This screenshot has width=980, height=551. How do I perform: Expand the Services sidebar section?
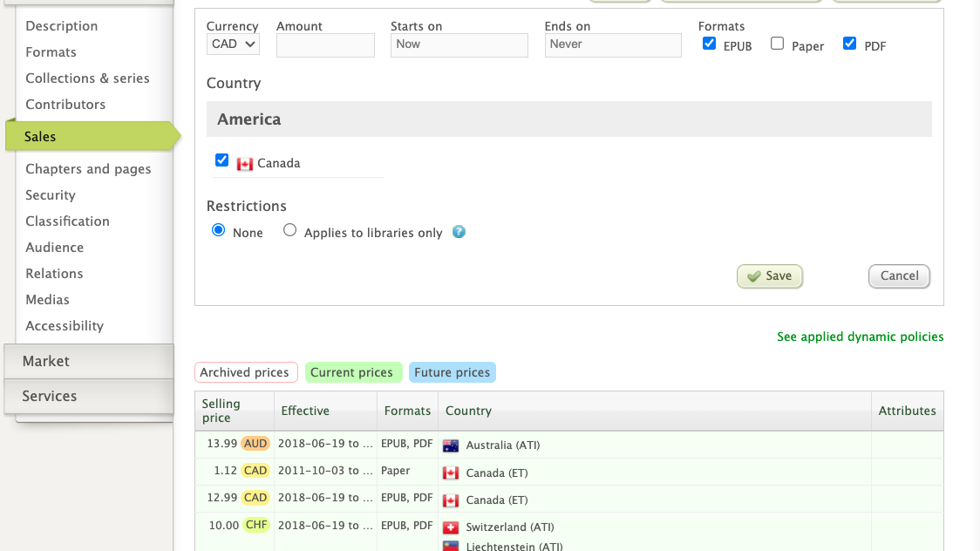[x=88, y=396]
